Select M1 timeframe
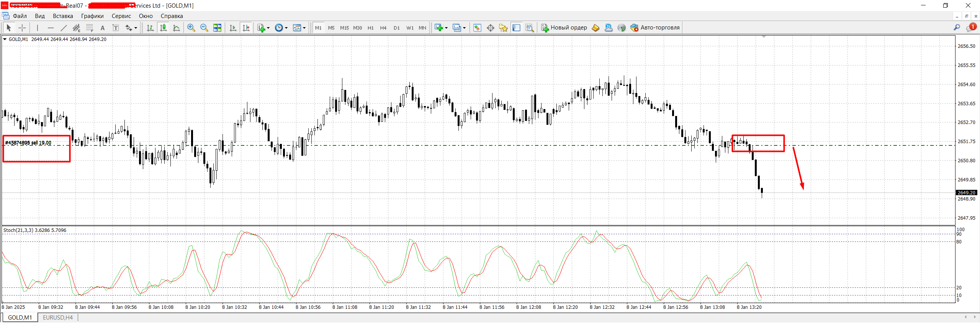This screenshot has height=323, width=980. [x=318, y=28]
